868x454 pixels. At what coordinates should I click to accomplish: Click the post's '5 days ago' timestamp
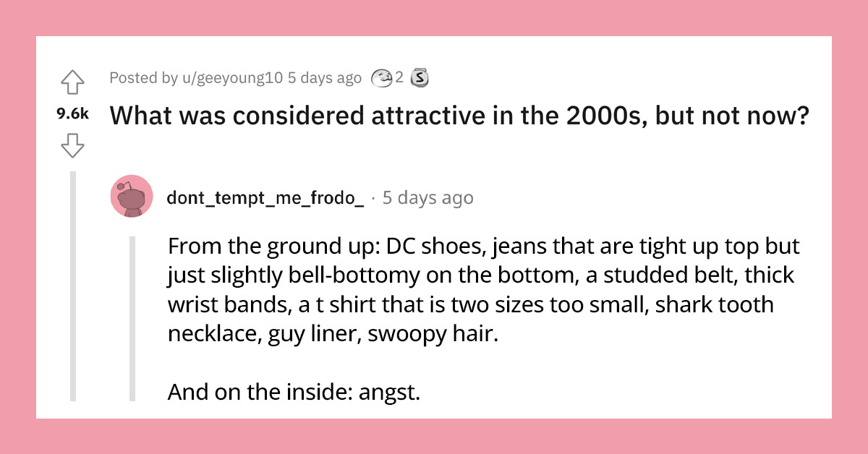(x=325, y=77)
